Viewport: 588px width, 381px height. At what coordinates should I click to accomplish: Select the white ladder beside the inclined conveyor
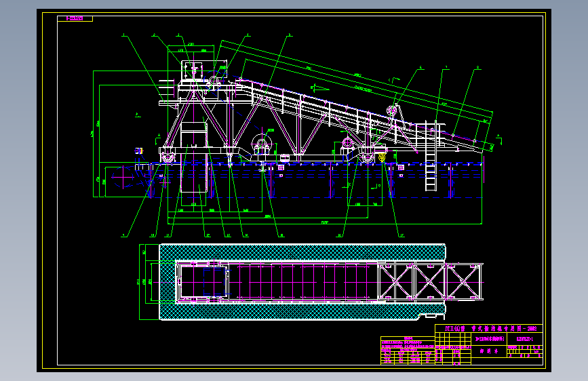pyautogui.click(x=431, y=156)
